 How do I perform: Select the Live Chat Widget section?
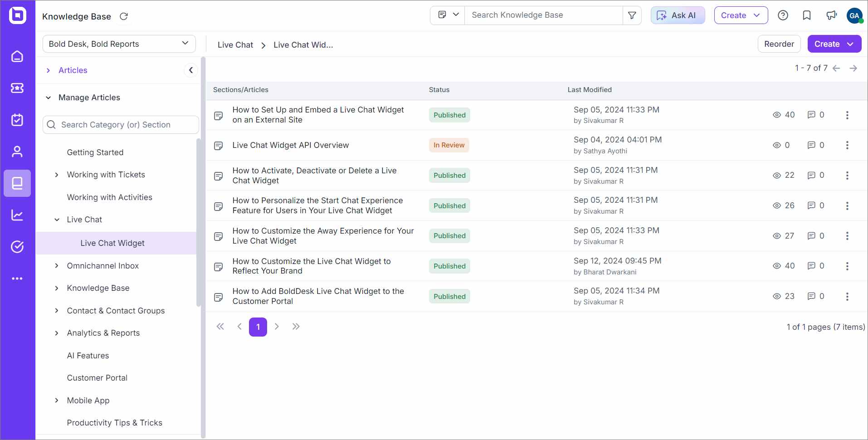click(116, 243)
